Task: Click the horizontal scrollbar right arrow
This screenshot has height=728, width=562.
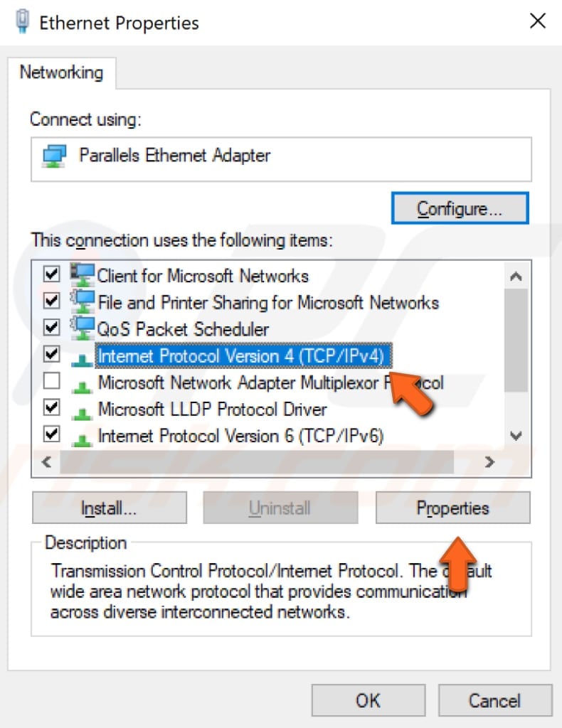Action: (x=489, y=462)
